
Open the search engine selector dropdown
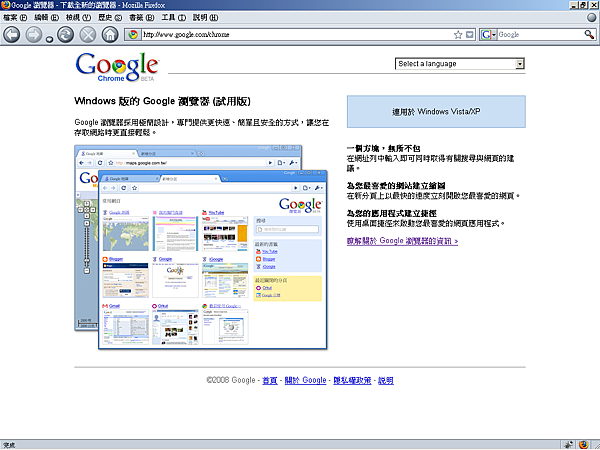(x=488, y=35)
